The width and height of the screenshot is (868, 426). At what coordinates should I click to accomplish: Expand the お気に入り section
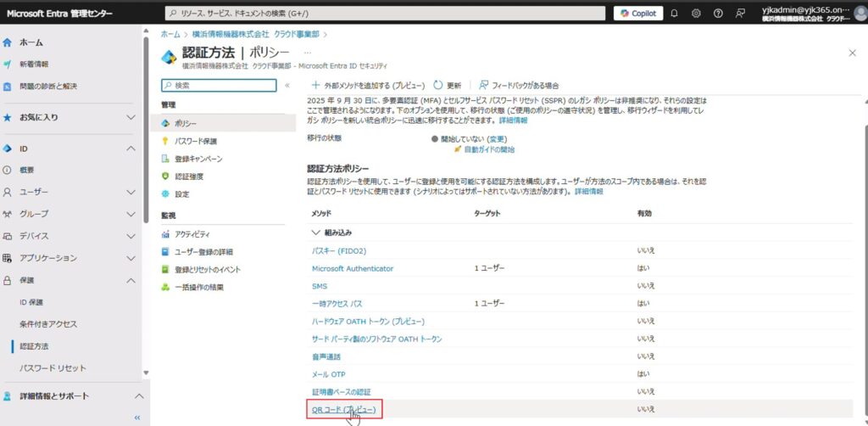click(131, 117)
